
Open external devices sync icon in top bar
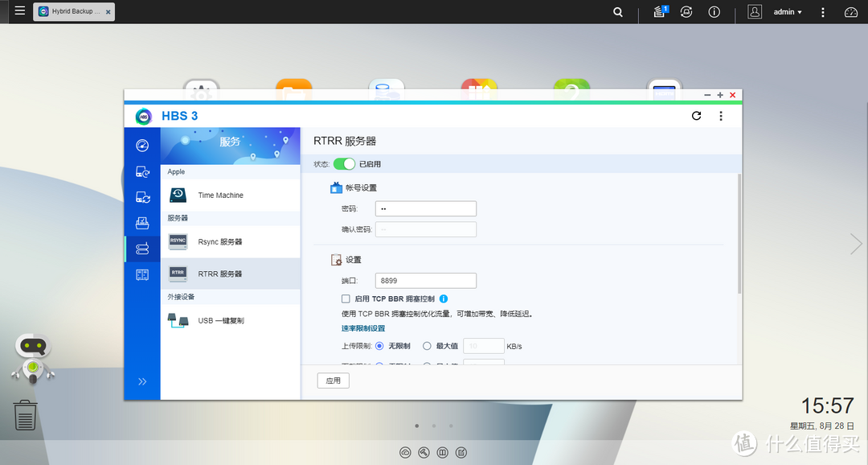(x=686, y=11)
